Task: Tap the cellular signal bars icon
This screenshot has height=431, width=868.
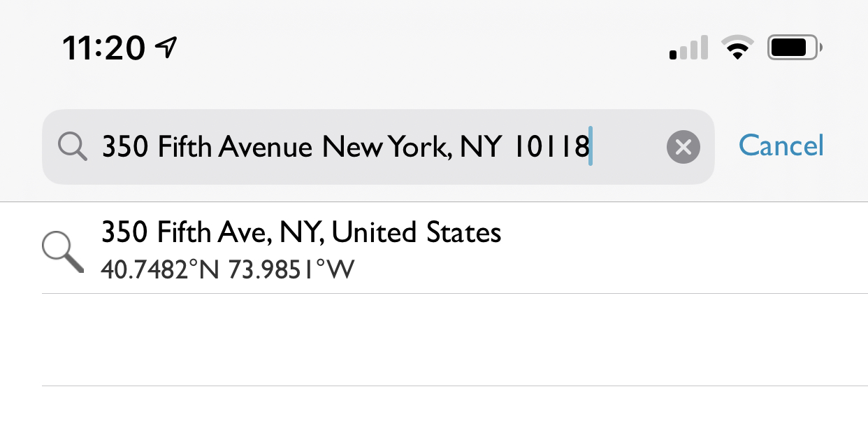Action: [688, 49]
